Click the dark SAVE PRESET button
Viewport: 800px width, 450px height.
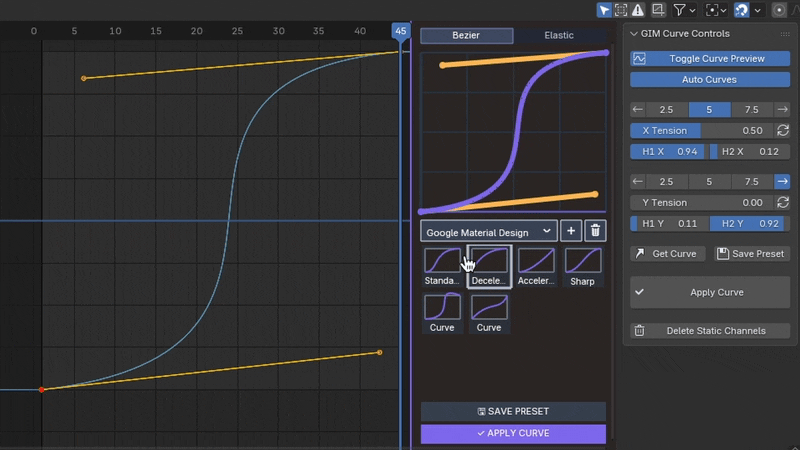point(513,411)
